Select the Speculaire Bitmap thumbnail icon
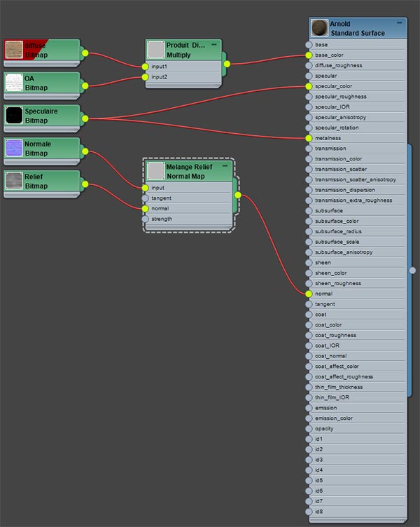The height and width of the screenshot is (527, 420). (14, 116)
